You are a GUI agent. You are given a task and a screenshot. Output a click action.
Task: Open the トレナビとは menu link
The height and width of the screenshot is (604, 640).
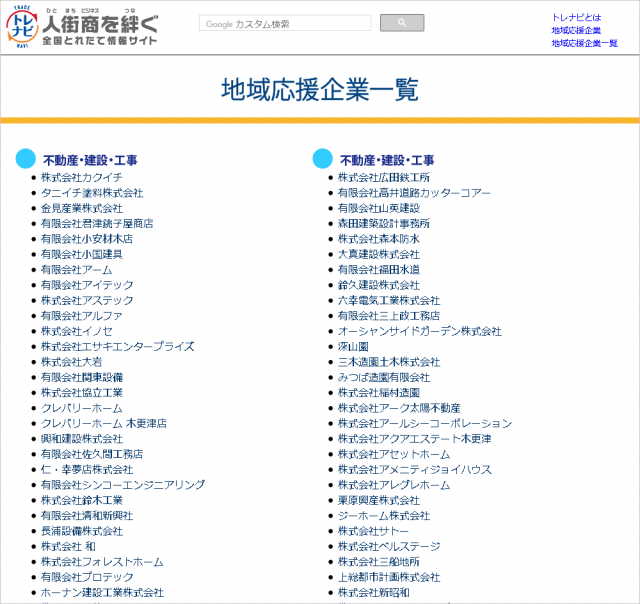[576, 18]
